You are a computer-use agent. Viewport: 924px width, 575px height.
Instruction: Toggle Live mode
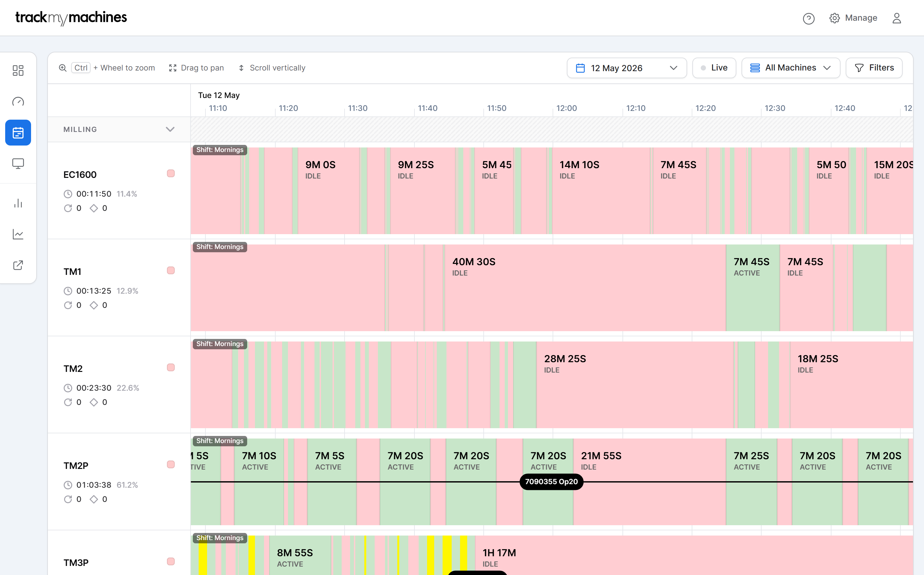coord(714,68)
